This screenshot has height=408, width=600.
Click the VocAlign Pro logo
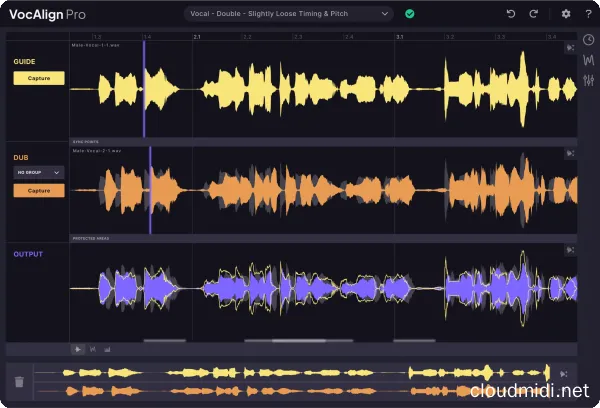pos(47,15)
